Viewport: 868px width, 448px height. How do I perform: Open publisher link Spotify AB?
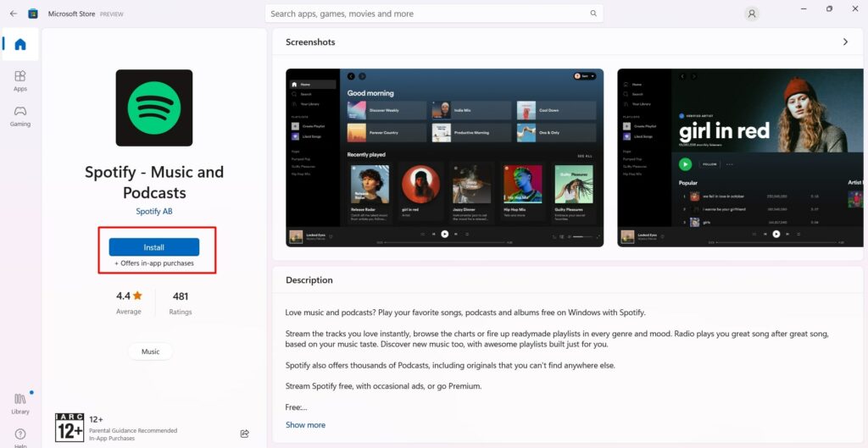(x=154, y=211)
